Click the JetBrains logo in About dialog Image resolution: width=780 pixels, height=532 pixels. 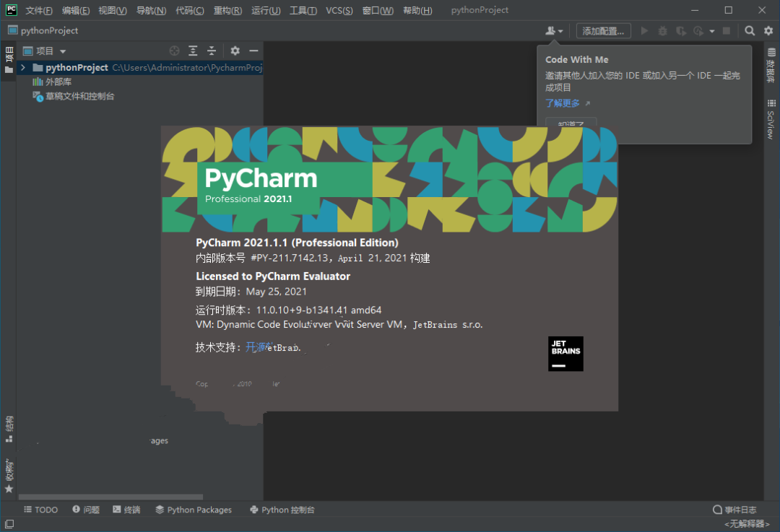pos(565,354)
